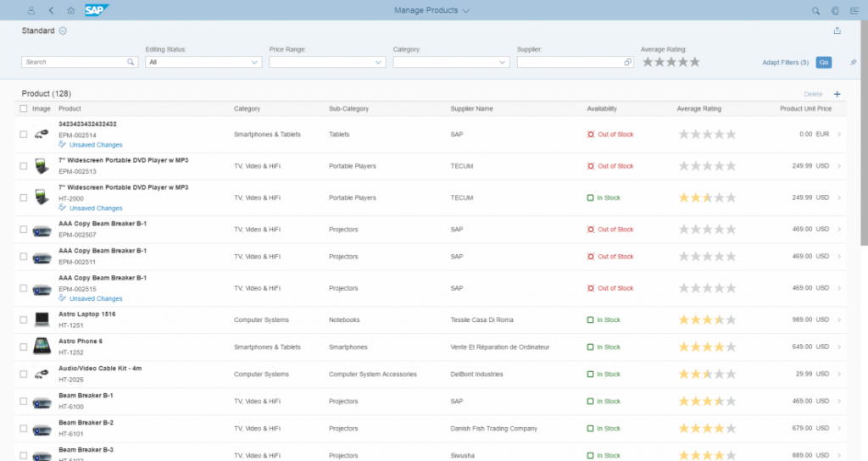Click rating stars for Astro Laptop 1516
The image size is (868, 461).
tap(708, 319)
